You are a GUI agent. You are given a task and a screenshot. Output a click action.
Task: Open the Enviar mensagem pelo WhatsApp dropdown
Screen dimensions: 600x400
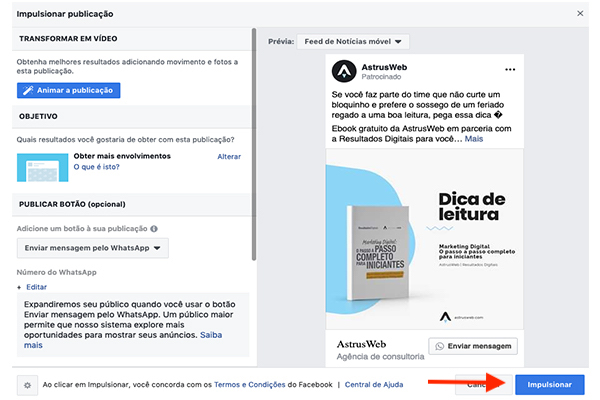tap(93, 248)
